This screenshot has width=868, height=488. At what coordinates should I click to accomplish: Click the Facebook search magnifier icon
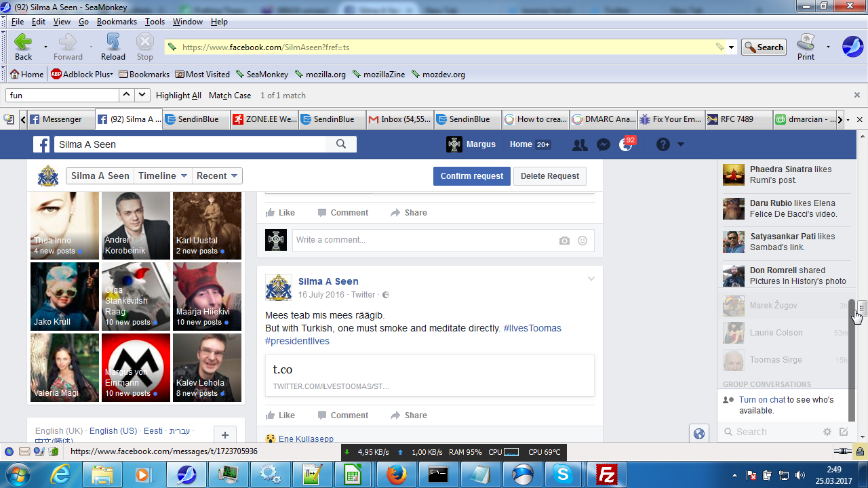[x=341, y=144]
